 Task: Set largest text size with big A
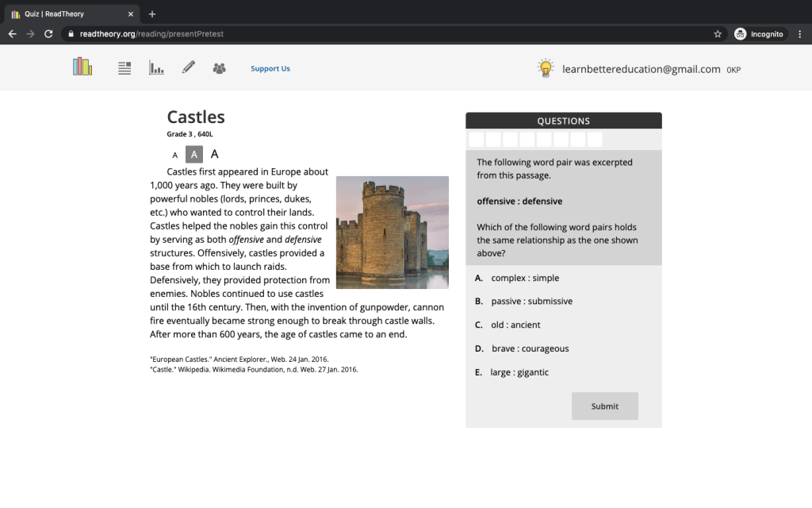click(x=214, y=154)
